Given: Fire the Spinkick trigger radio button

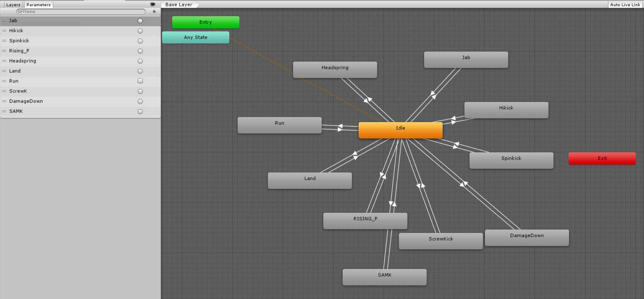Looking at the screenshot, I should [140, 41].
